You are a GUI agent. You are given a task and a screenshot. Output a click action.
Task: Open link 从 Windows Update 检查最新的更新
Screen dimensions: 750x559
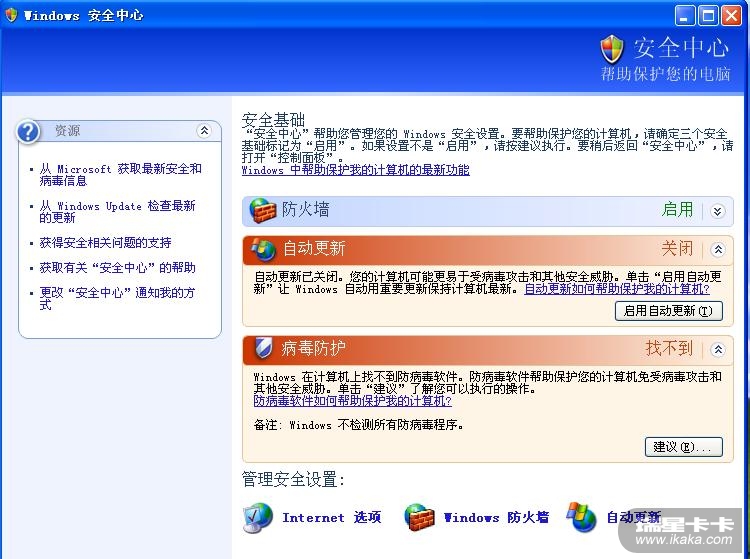[117, 211]
